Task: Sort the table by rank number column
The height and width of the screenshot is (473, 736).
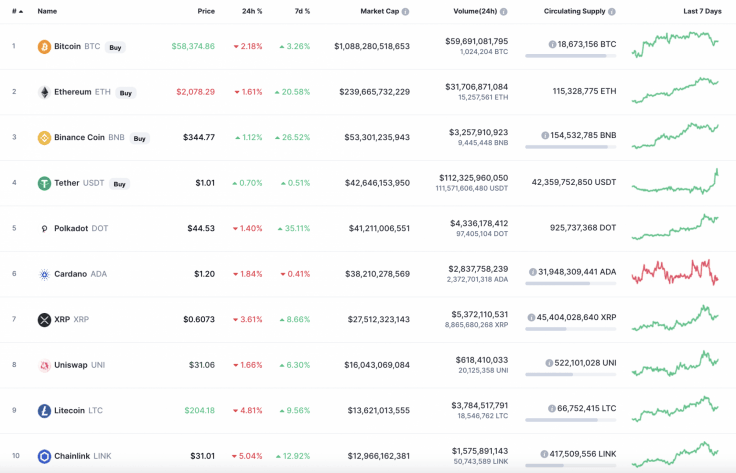Action: [x=16, y=11]
